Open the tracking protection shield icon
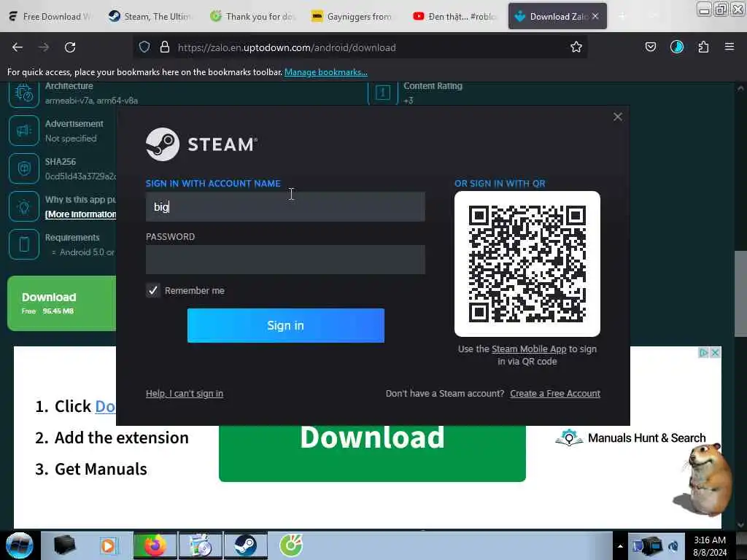The width and height of the screenshot is (747, 560). (144, 47)
